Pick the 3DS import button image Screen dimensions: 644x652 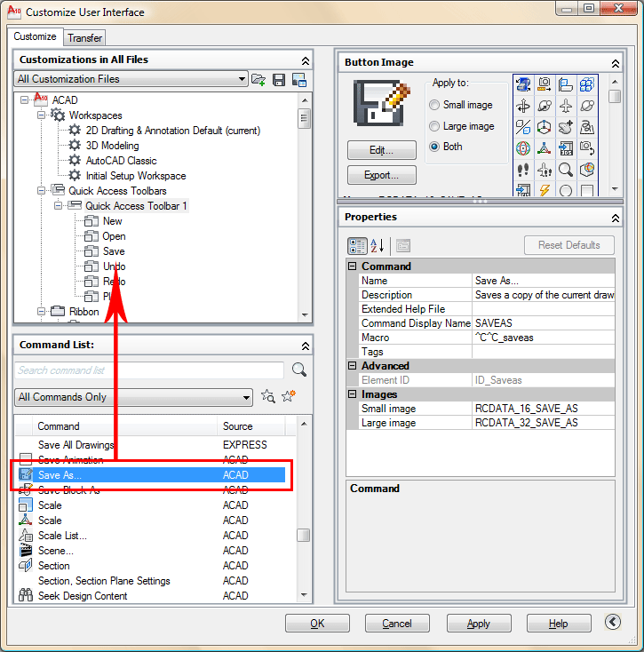click(x=566, y=148)
